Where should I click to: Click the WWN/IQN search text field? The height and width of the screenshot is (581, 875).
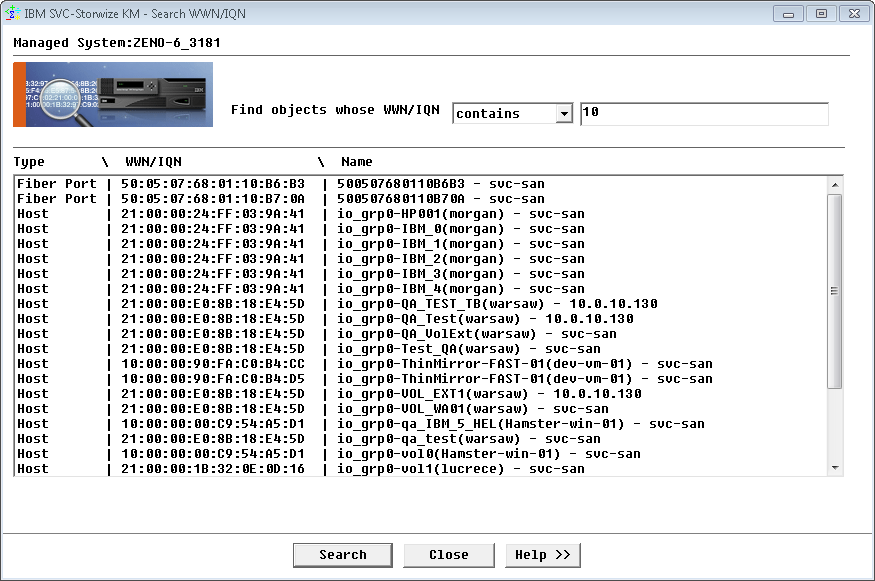coord(703,114)
